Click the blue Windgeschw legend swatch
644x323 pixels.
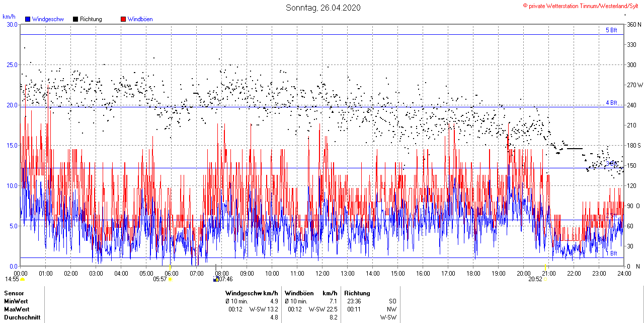[28, 19]
